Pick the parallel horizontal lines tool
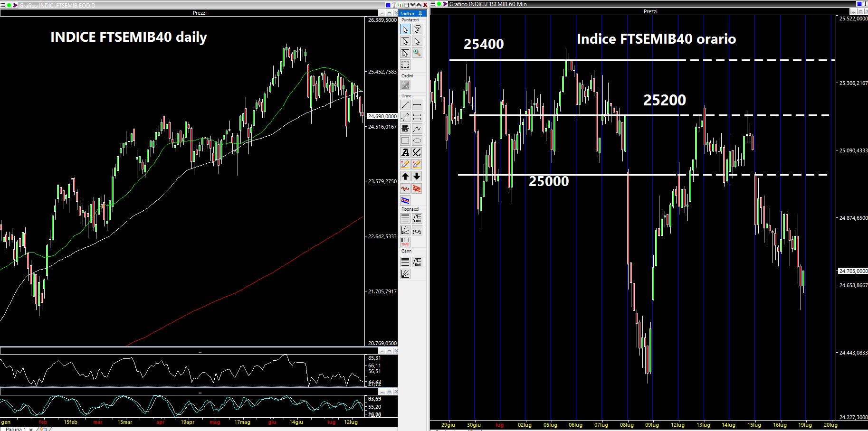This screenshot has height=431, width=868. coord(417,117)
